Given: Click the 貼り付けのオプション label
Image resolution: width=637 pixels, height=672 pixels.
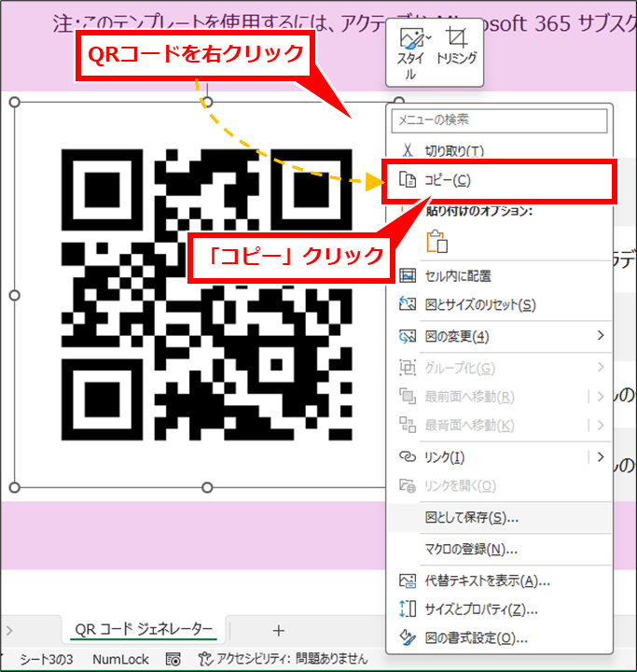Looking at the screenshot, I should 479,211.
